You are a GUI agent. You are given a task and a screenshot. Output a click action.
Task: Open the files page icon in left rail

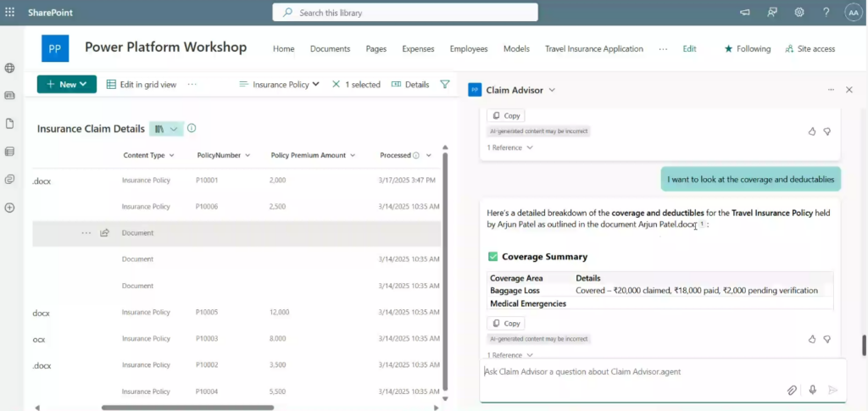coord(9,124)
